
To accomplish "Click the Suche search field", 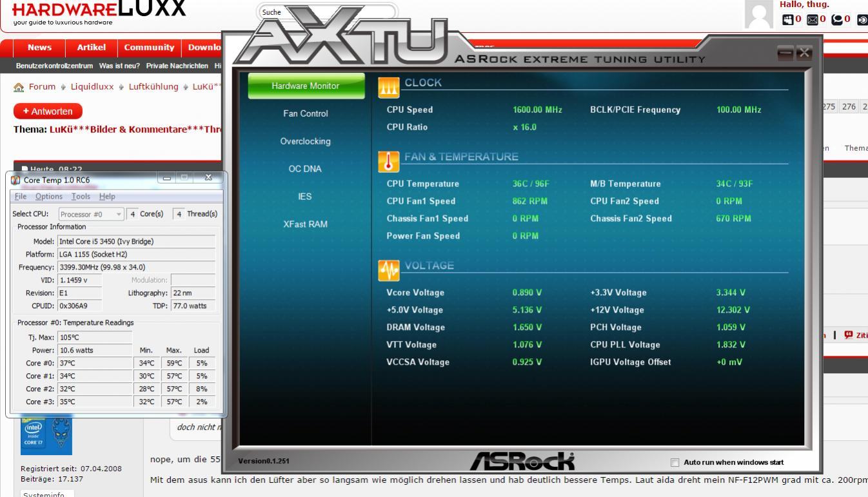I will pos(328,12).
